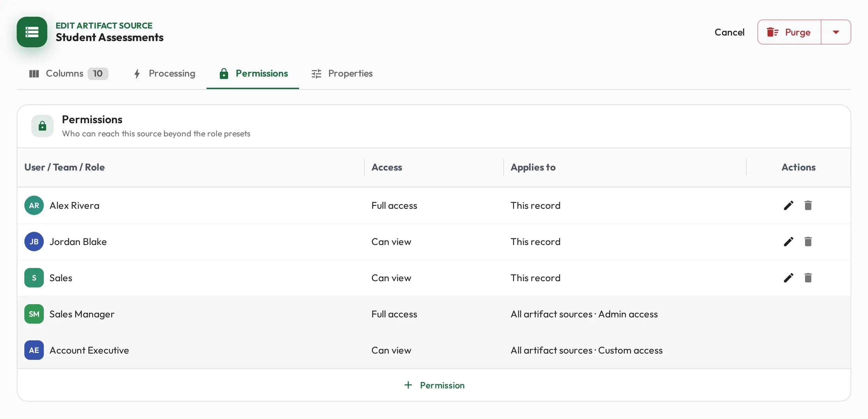Add a new Permission
This screenshot has width=868, height=419.
point(434,385)
